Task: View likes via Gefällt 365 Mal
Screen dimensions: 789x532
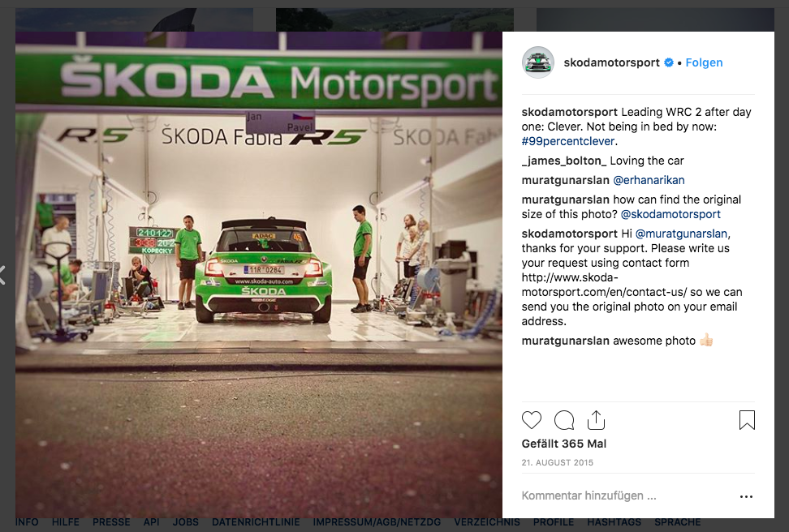Action: click(564, 444)
